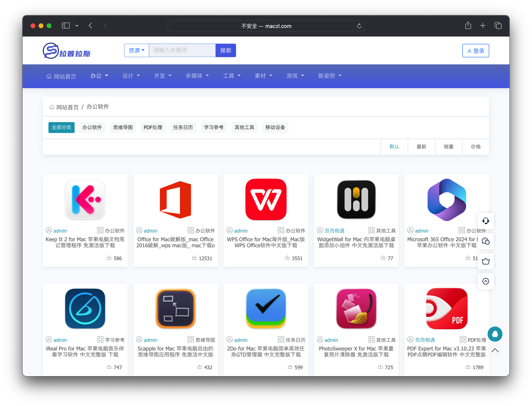
Task: Open the WPS Office app thumbnail
Action: click(x=266, y=200)
